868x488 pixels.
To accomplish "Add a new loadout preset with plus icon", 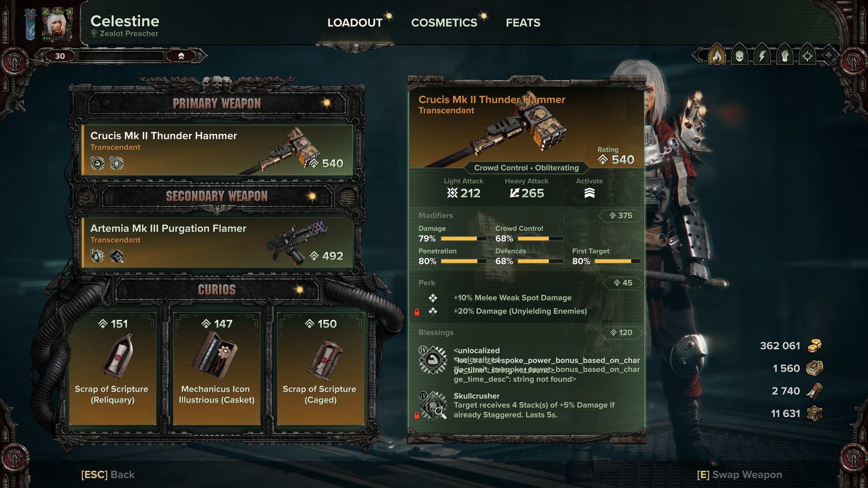I will point(828,56).
